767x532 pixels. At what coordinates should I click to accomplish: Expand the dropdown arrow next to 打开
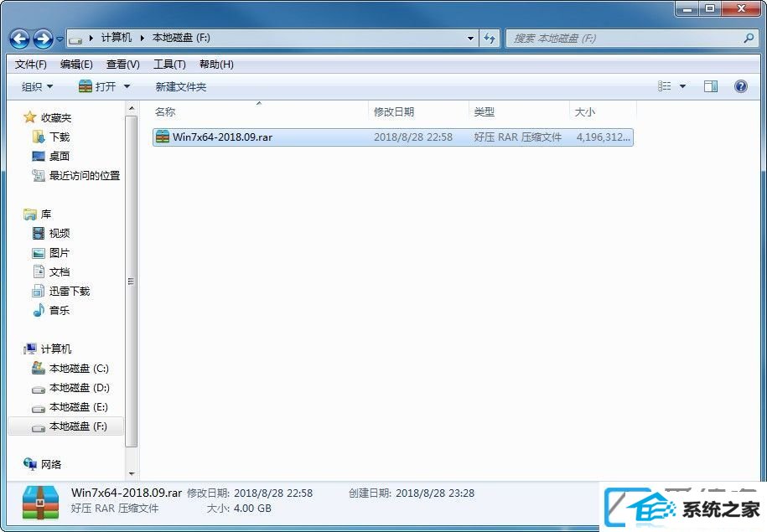click(127, 86)
